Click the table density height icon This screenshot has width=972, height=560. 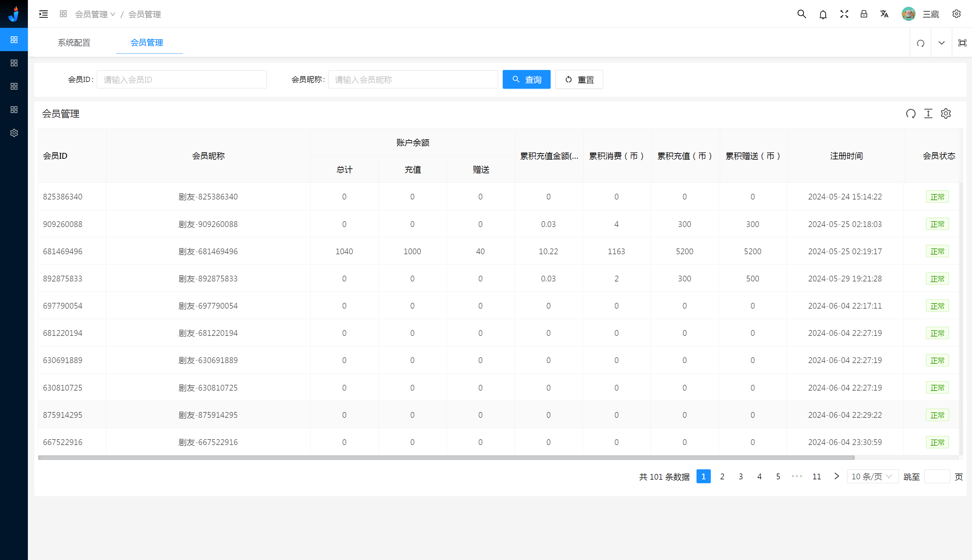click(x=928, y=114)
